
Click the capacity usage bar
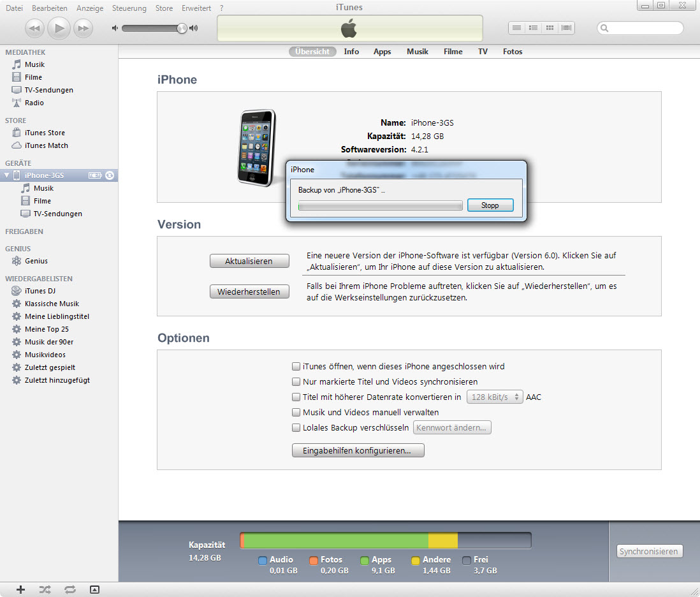click(x=386, y=540)
